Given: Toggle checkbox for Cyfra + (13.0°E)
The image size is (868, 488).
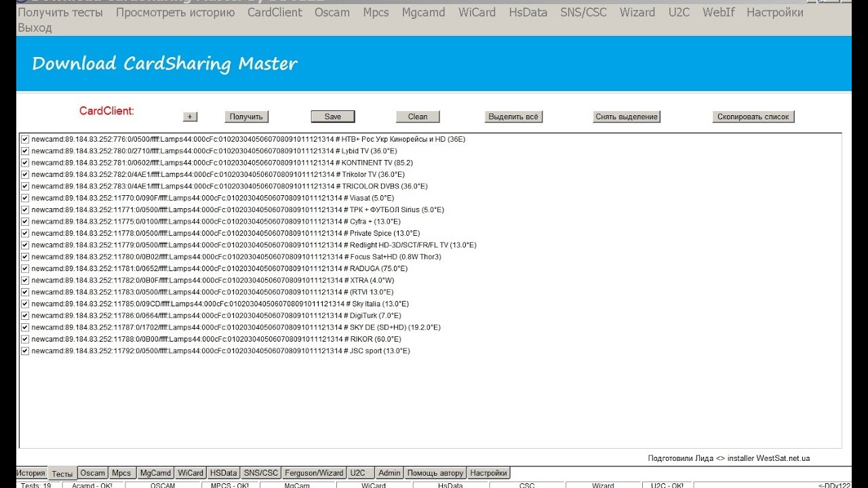Looking at the screenshot, I should click(x=25, y=221).
